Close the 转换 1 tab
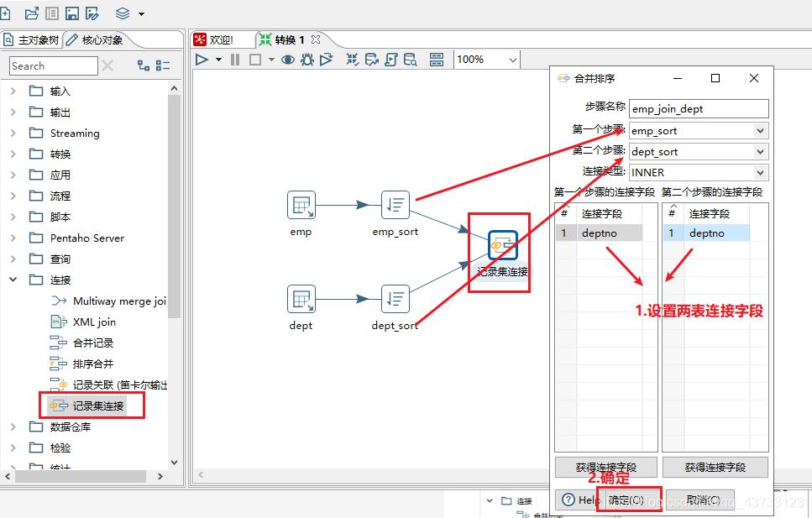 click(316, 39)
